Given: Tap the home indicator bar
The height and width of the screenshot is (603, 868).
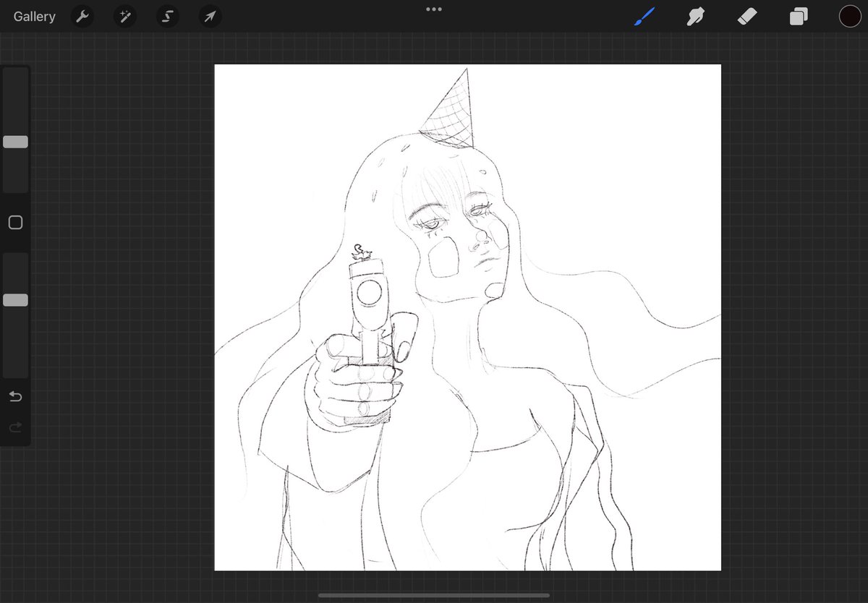Looking at the screenshot, I should 433,596.
